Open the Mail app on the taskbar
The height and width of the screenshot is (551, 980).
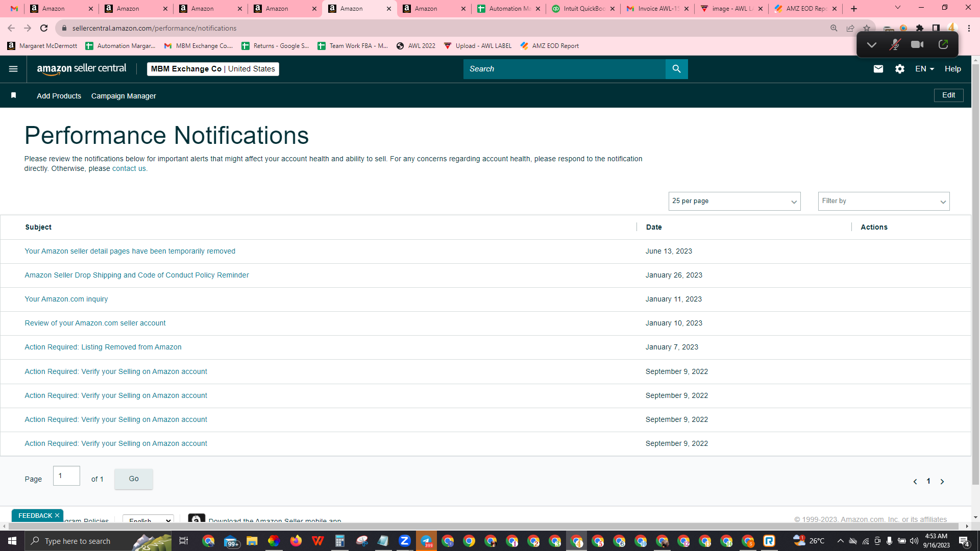[231, 541]
